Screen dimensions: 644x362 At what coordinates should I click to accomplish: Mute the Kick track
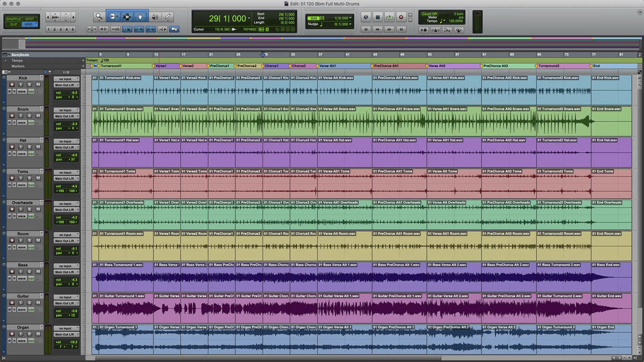point(38,85)
